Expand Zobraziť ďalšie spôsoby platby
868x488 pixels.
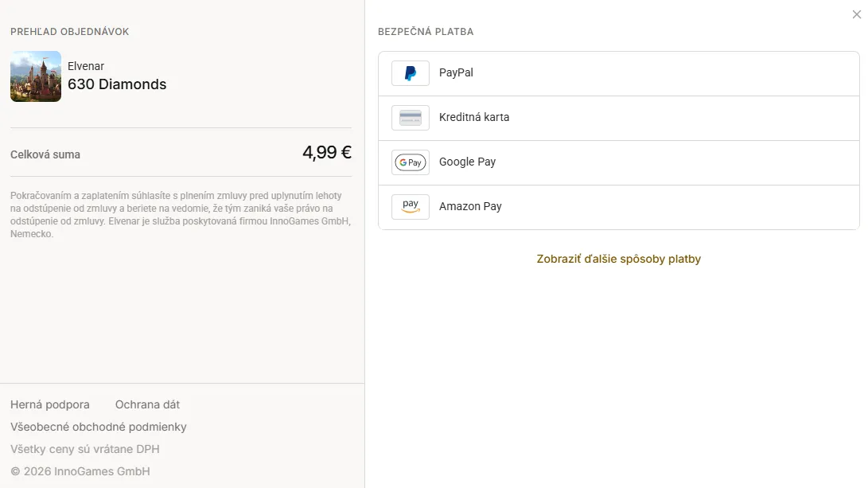618,259
